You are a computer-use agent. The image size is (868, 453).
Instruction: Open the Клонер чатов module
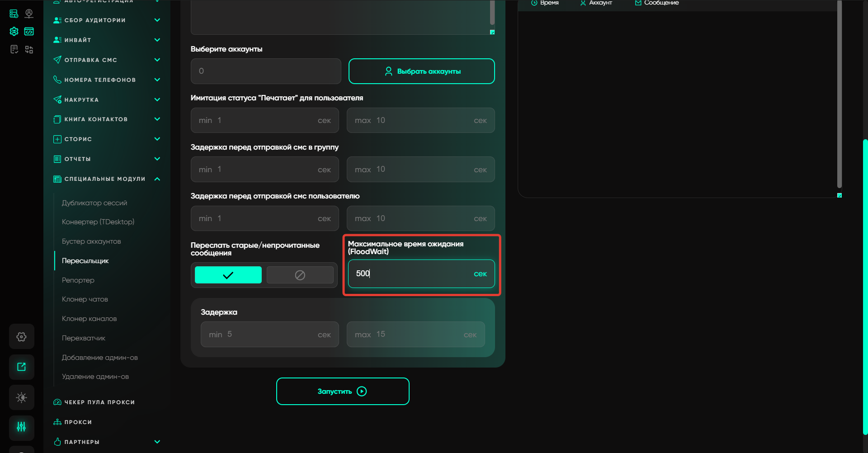tap(85, 299)
